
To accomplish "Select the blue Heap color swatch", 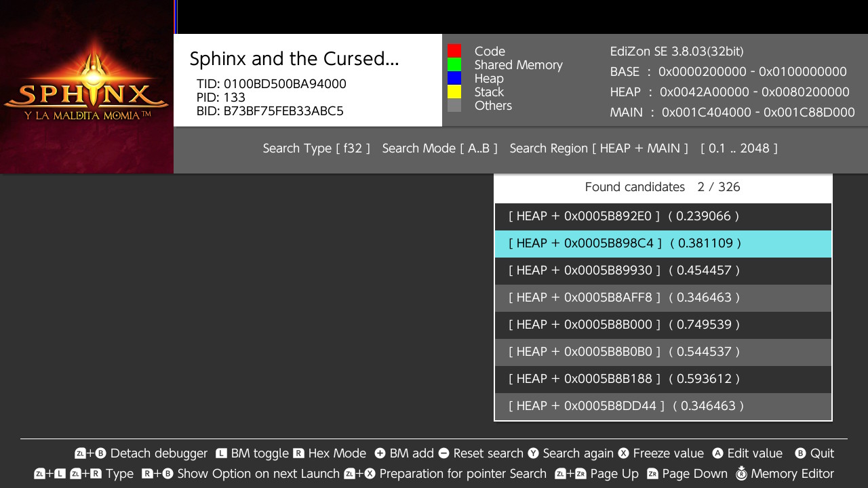I will click(x=454, y=78).
